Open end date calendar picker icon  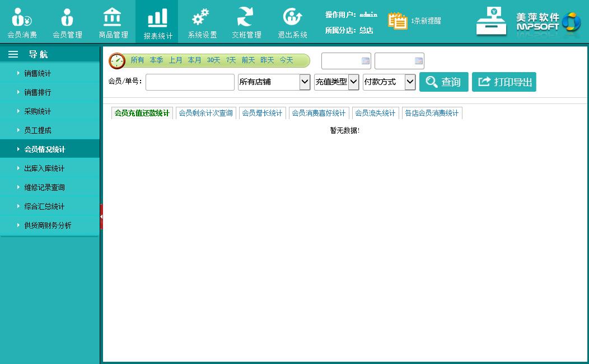418,61
